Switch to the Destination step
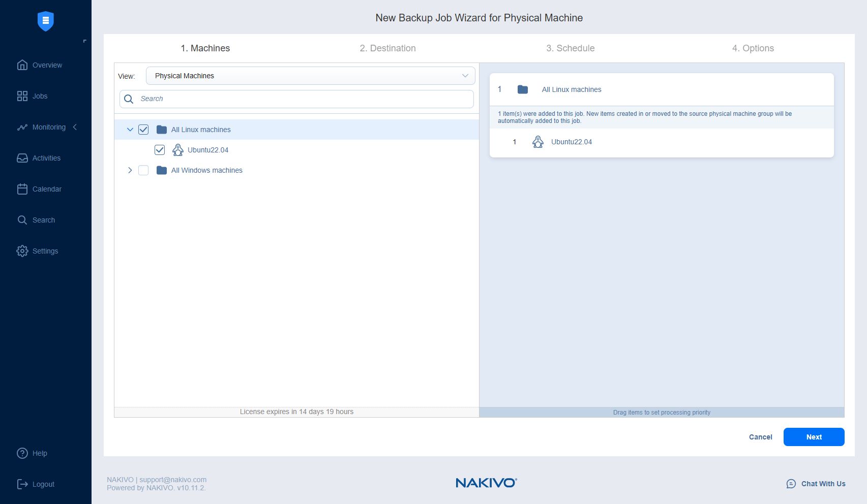 (388, 48)
